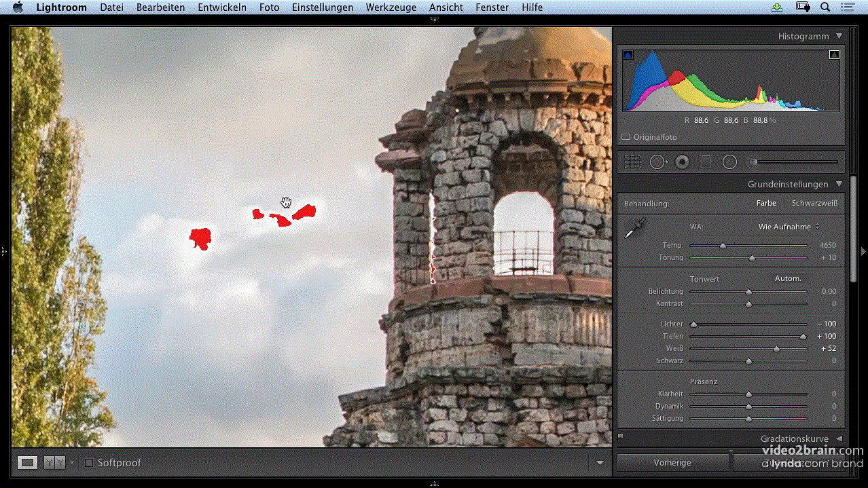Select the Spot Removal tool
Image resolution: width=868 pixels, height=488 pixels.
click(x=658, y=162)
